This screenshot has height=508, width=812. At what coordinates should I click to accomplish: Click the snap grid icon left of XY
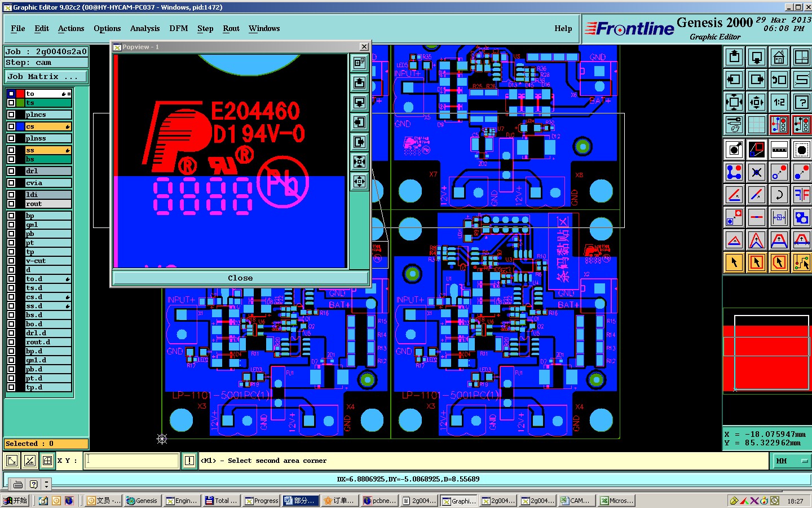pos(47,461)
